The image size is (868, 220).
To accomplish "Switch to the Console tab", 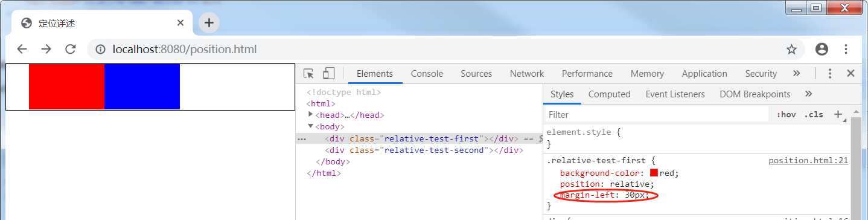I will coord(427,74).
